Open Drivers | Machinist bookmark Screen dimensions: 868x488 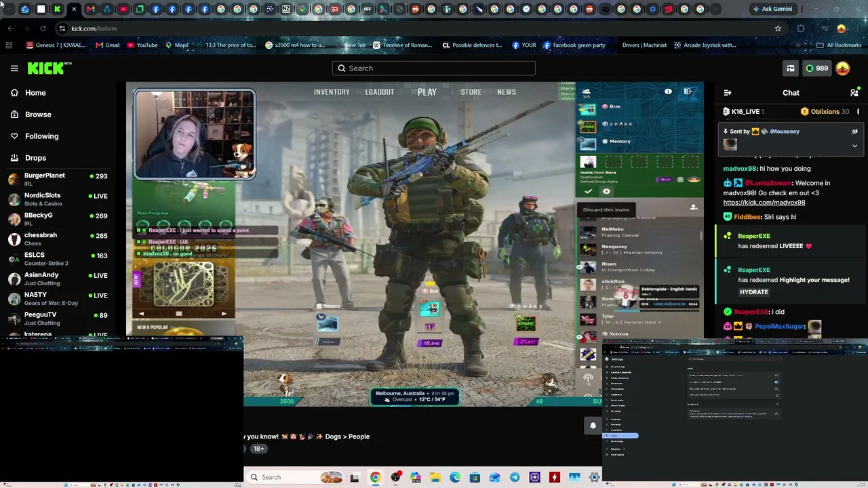[644, 45]
